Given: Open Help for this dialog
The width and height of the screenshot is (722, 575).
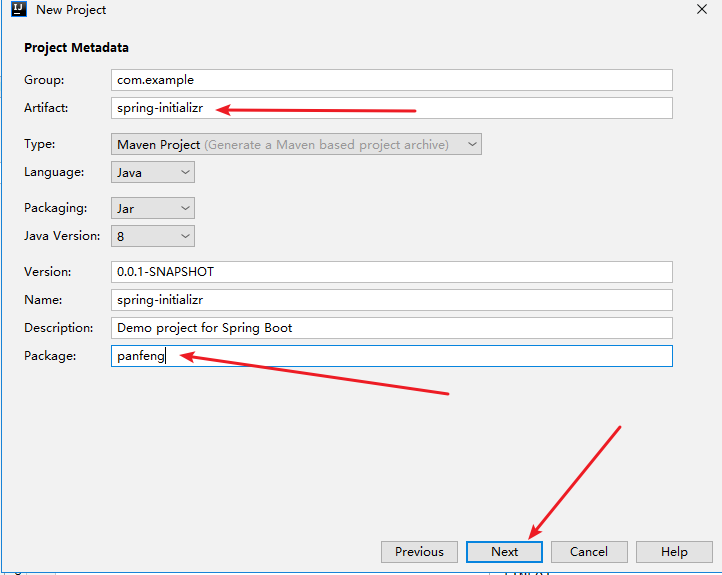Looking at the screenshot, I should [x=674, y=552].
